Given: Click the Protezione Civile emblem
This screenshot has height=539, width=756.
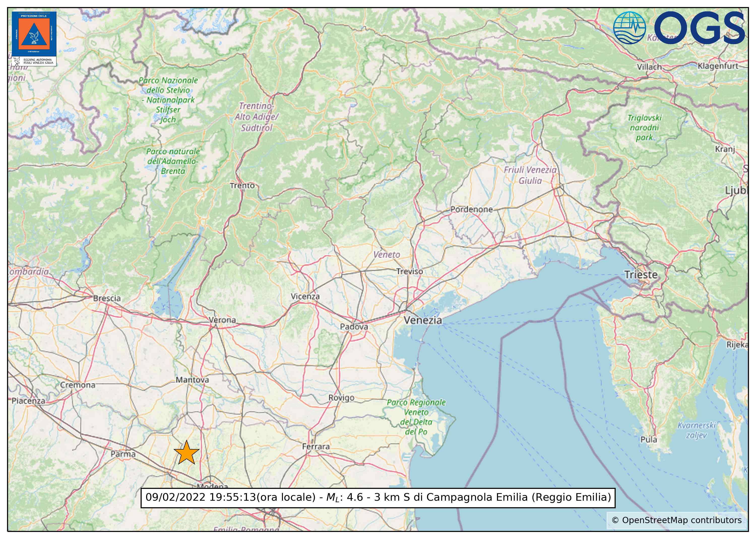Looking at the screenshot, I should [34, 34].
